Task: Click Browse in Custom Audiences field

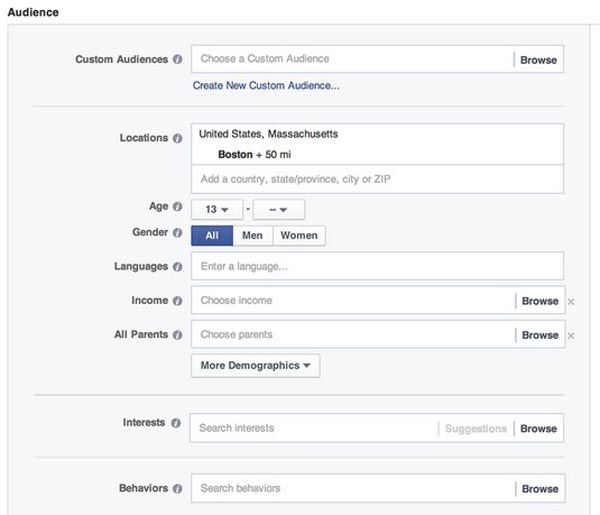Action: pos(538,60)
